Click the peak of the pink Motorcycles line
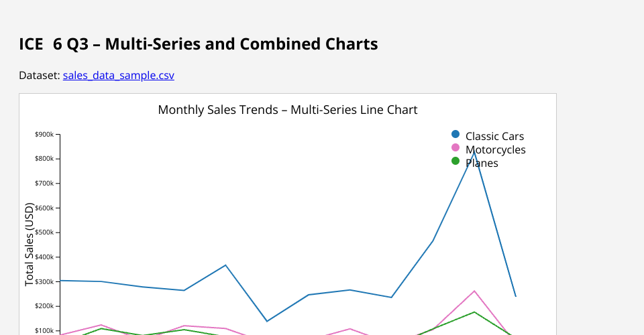 [x=474, y=291]
